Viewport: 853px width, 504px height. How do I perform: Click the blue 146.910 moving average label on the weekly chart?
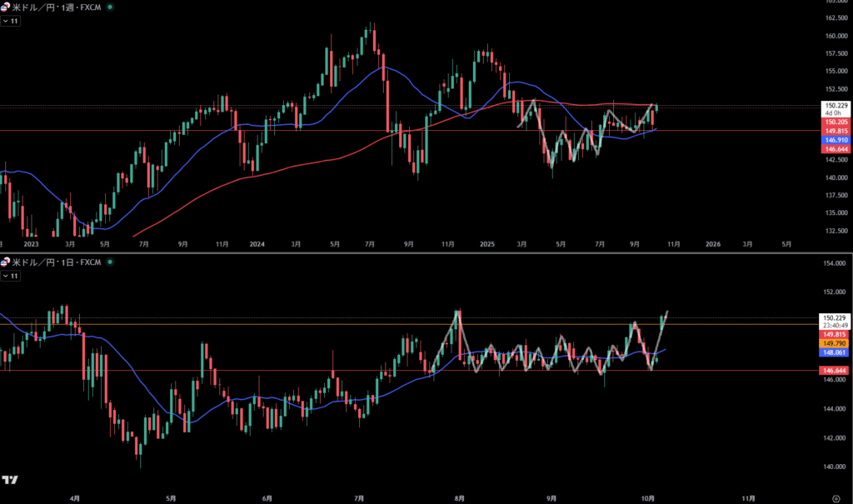[836, 140]
